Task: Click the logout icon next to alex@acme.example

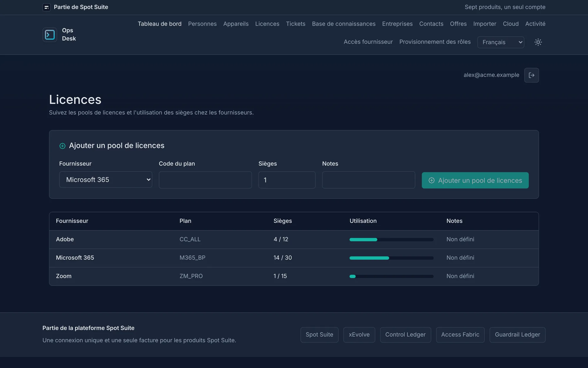Action: click(532, 75)
